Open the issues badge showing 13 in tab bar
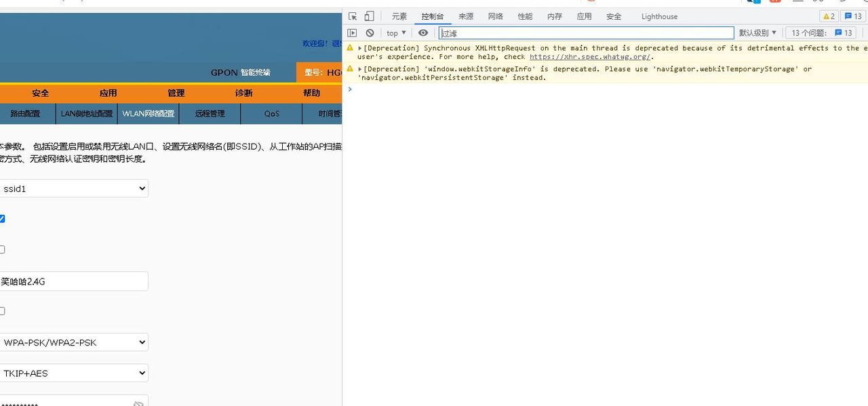Image resolution: width=868 pixels, height=406 pixels. coord(853,16)
